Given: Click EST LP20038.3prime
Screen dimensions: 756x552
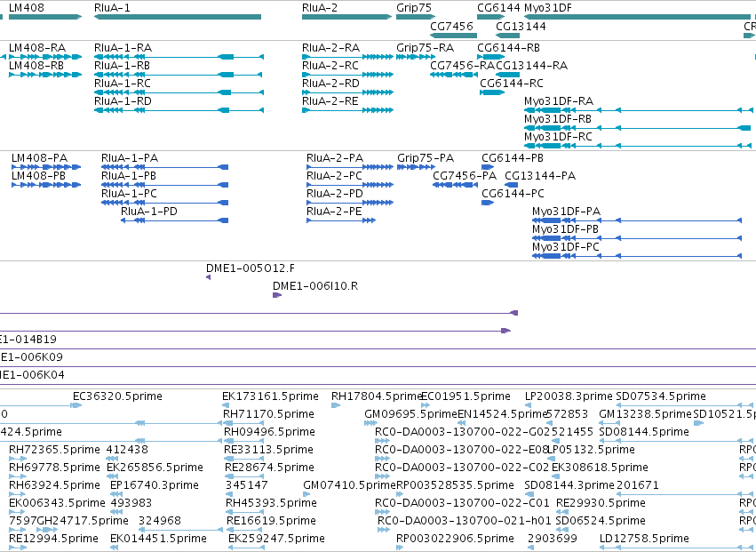Looking at the screenshot, I should [529, 405].
